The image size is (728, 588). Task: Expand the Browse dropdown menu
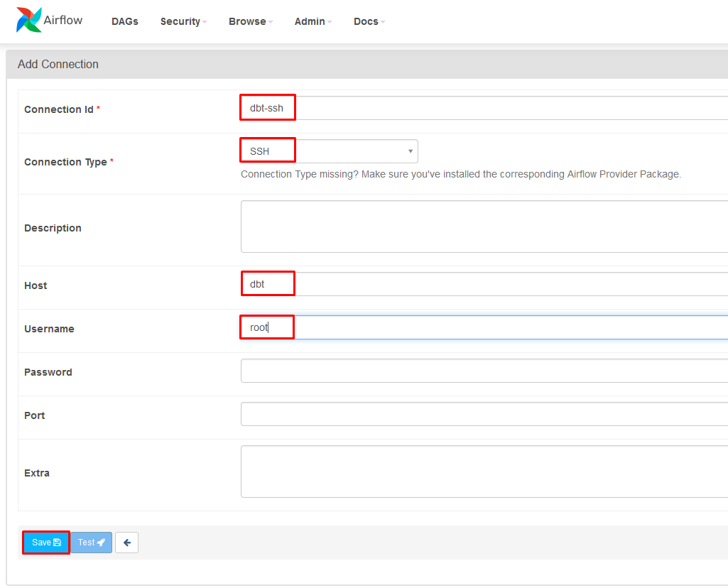(250, 21)
